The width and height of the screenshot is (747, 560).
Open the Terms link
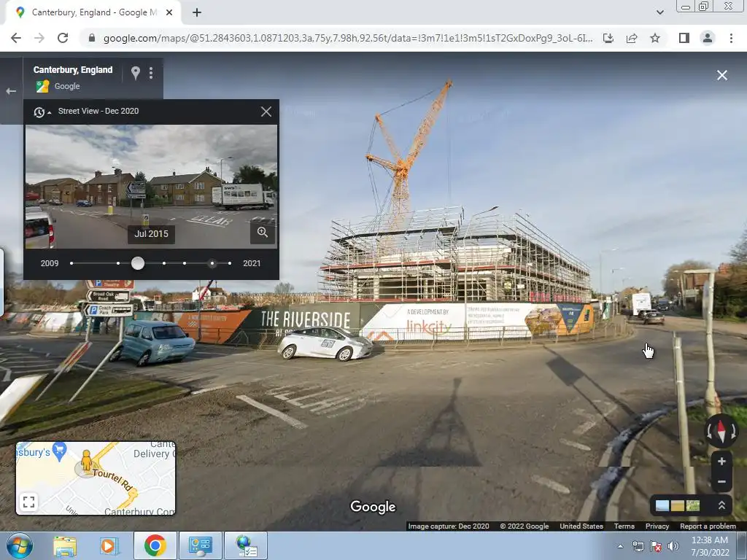pyautogui.click(x=624, y=526)
